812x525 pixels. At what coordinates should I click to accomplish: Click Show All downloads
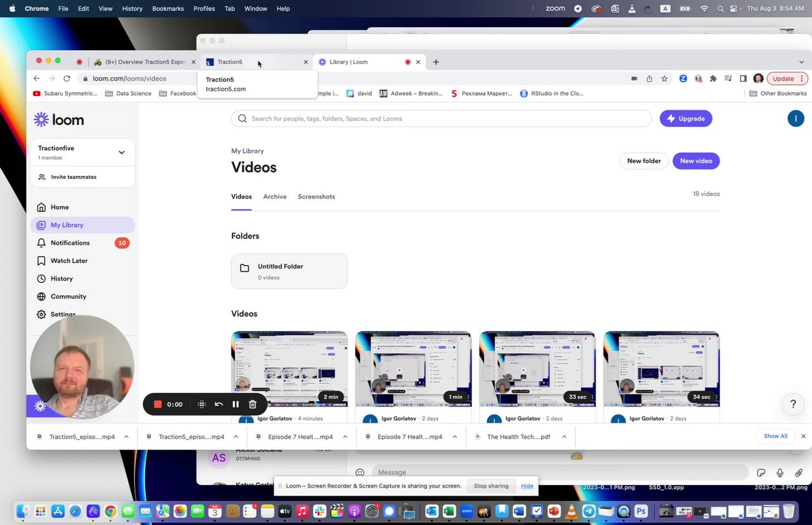775,436
